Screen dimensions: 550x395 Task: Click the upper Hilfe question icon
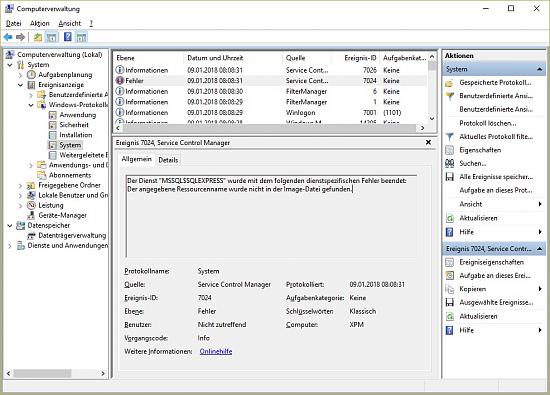449,232
